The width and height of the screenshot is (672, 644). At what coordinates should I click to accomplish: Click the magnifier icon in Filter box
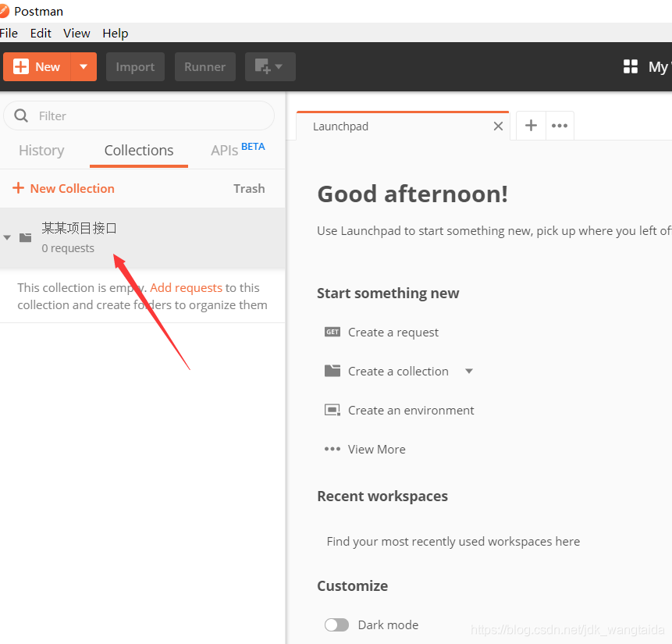[21, 116]
